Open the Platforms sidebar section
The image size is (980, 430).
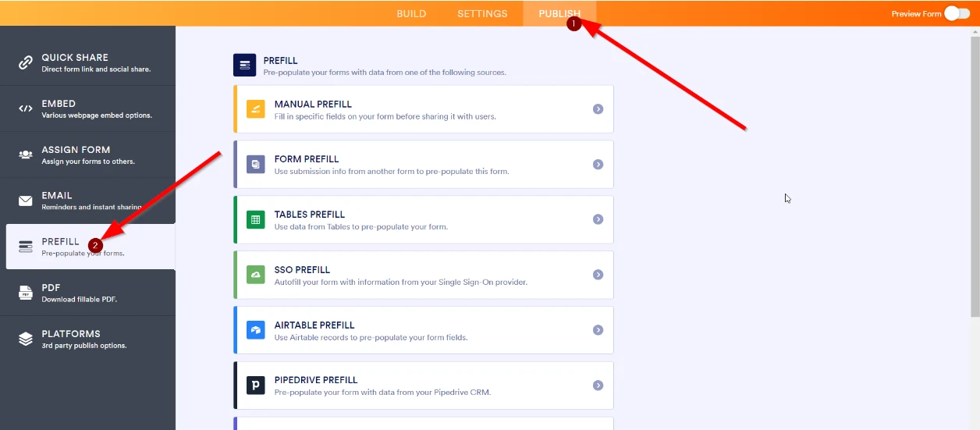pyautogui.click(x=87, y=339)
